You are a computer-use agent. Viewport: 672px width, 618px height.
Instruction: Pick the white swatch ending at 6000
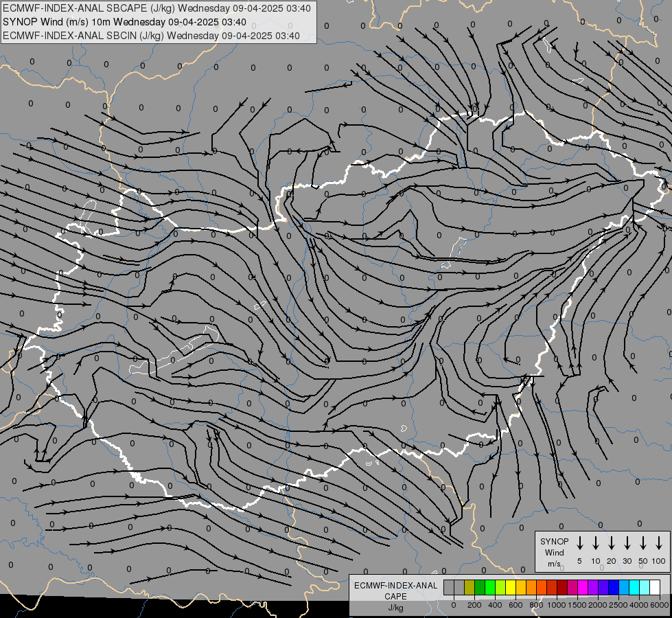(654, 587)
